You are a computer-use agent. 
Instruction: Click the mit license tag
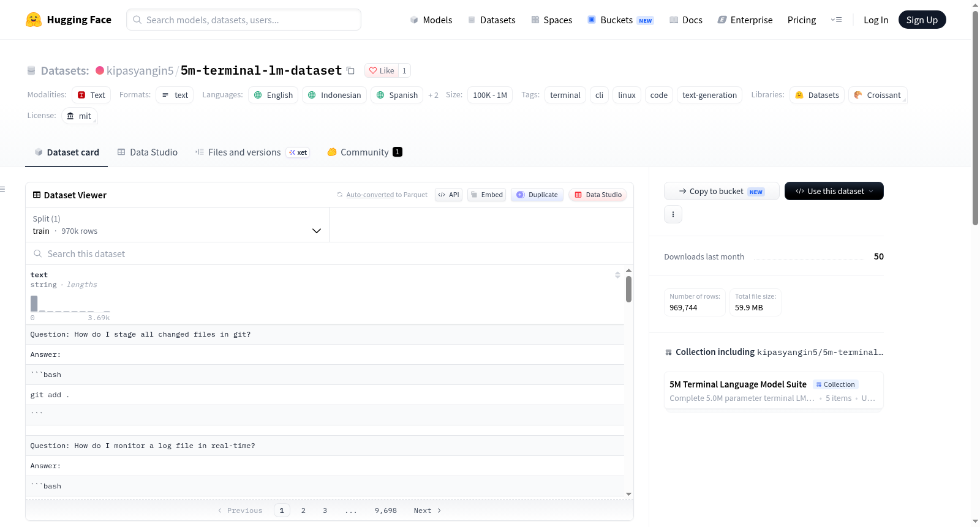pos(80,116)
